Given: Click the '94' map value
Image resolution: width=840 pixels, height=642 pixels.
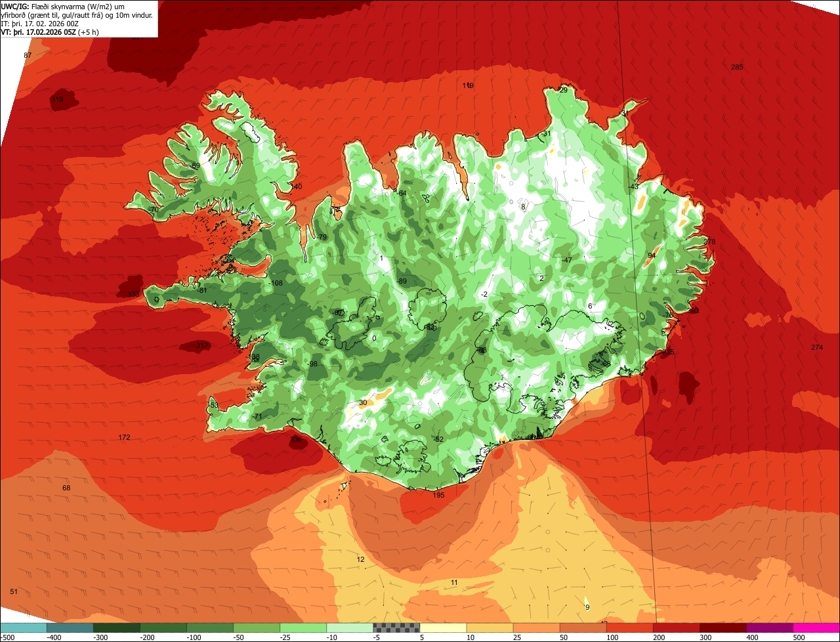Looking at the screenshot, I should pyautogui.click(x=652, y=255).
